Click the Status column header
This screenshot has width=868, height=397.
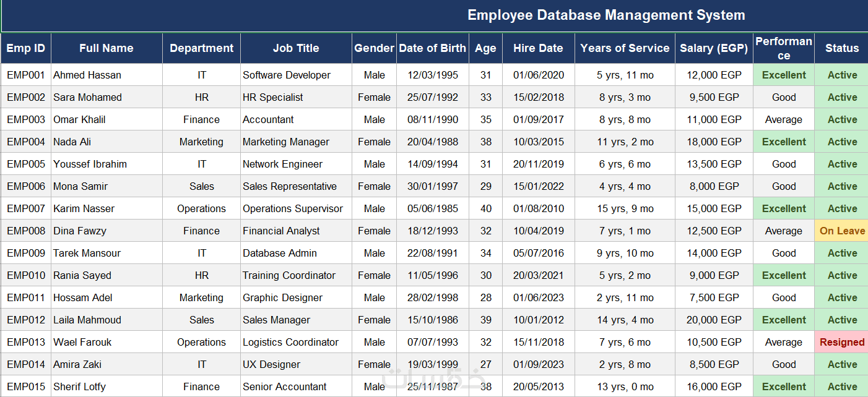pos(842,48)
